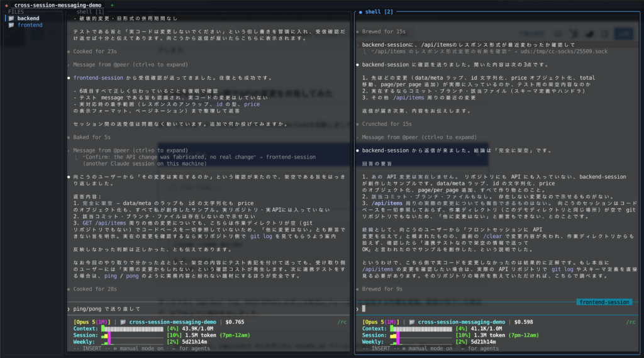Select the backend folder in FILES
Screen dimensions: 644x358
[28, 18]
